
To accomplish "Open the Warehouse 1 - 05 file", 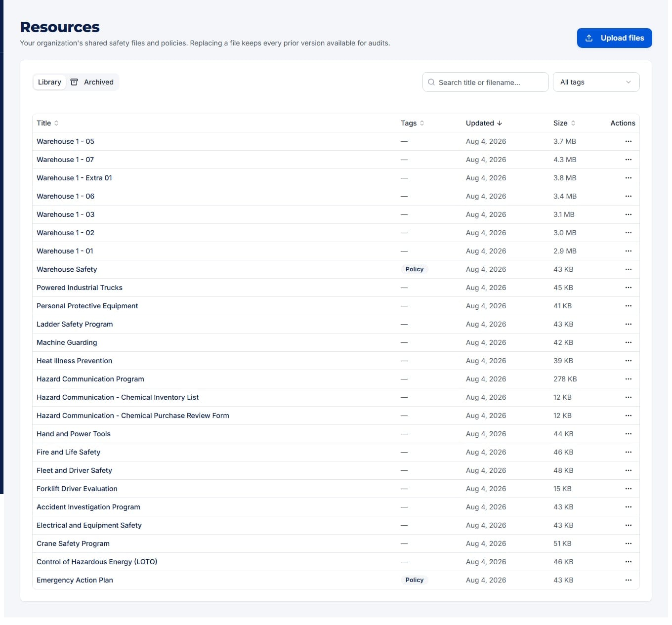I will point(65,141).
